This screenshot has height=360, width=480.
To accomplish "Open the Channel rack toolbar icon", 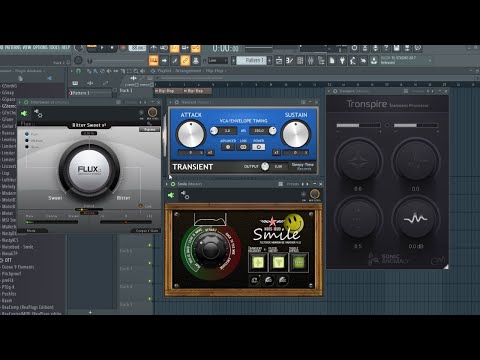I will coord(300,60).
